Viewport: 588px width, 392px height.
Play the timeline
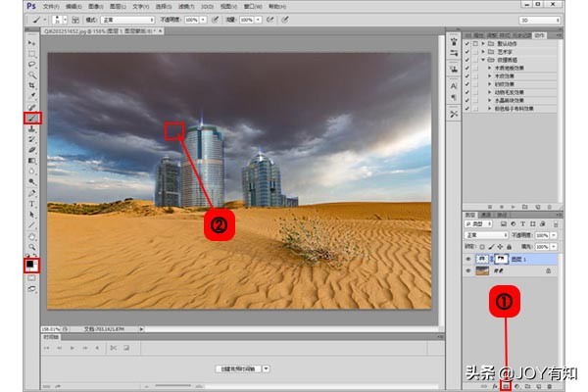click(x=72, y=348)
